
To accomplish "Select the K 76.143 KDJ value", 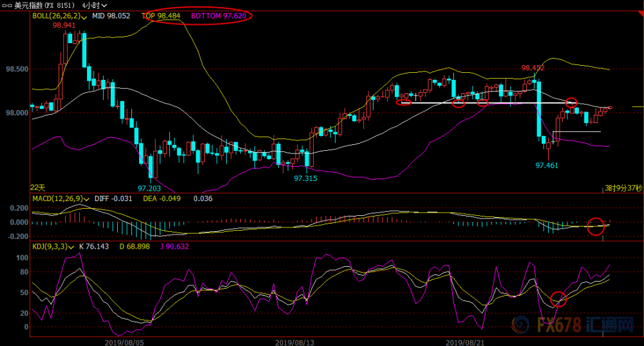I will point(94,247).
